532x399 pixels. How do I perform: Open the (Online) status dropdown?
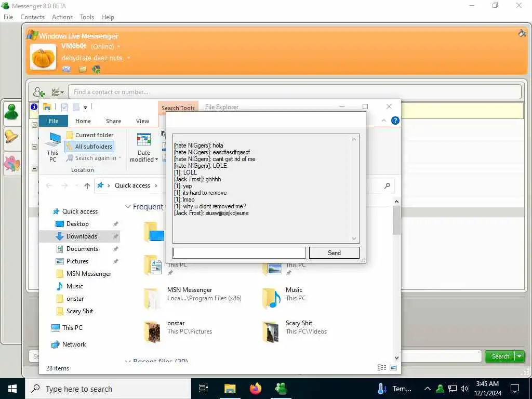point(105,46)
